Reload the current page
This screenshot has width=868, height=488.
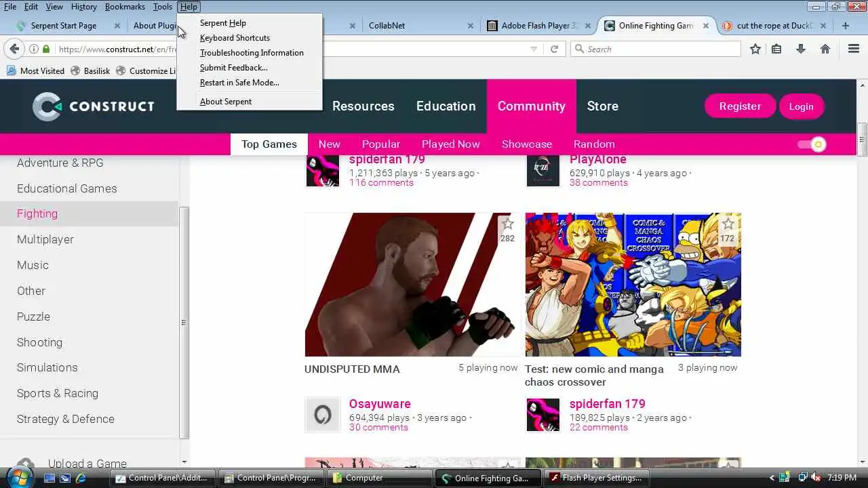pos(554,49)
